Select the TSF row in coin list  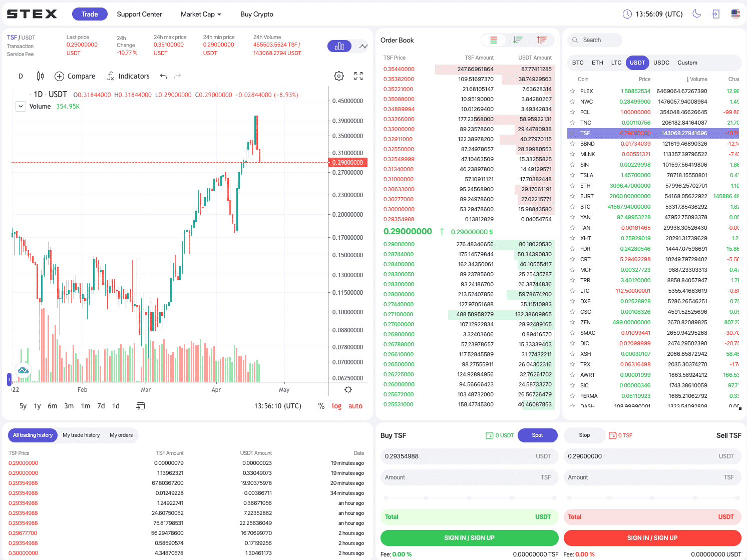click(654, 133)
